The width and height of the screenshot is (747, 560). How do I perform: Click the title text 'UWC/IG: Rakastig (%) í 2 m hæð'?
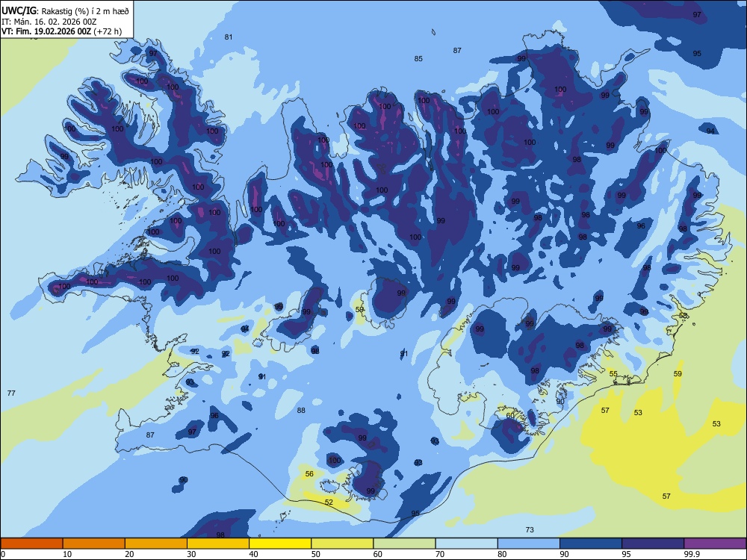(x=65, y=11)
